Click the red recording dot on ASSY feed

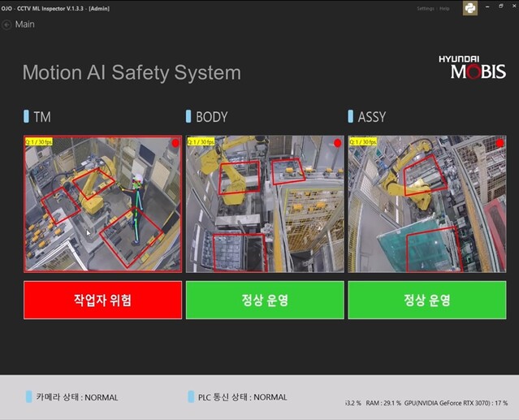tap(500, 144)
